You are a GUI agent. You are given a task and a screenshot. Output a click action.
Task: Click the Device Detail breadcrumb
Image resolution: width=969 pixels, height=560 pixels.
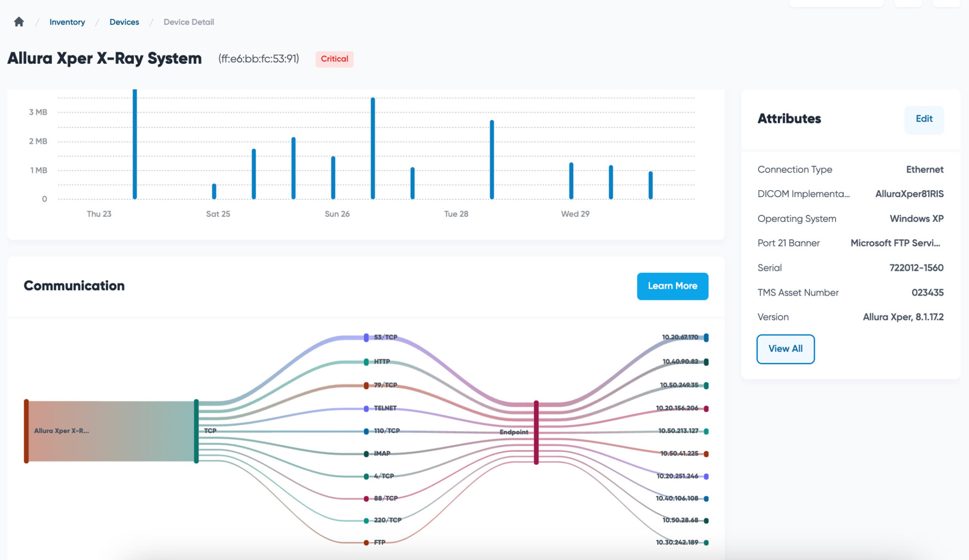pyautogui.click(x=189, y=22)
